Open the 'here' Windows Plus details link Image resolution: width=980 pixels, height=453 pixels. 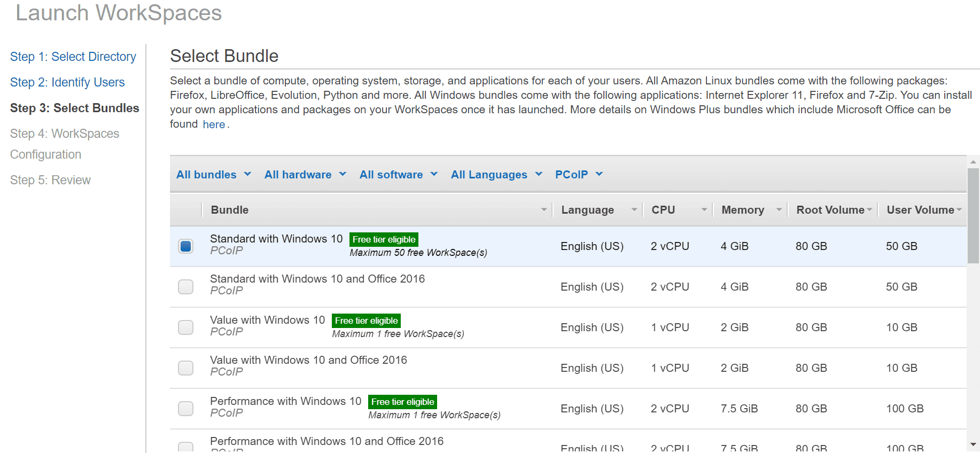click(214, 124)
